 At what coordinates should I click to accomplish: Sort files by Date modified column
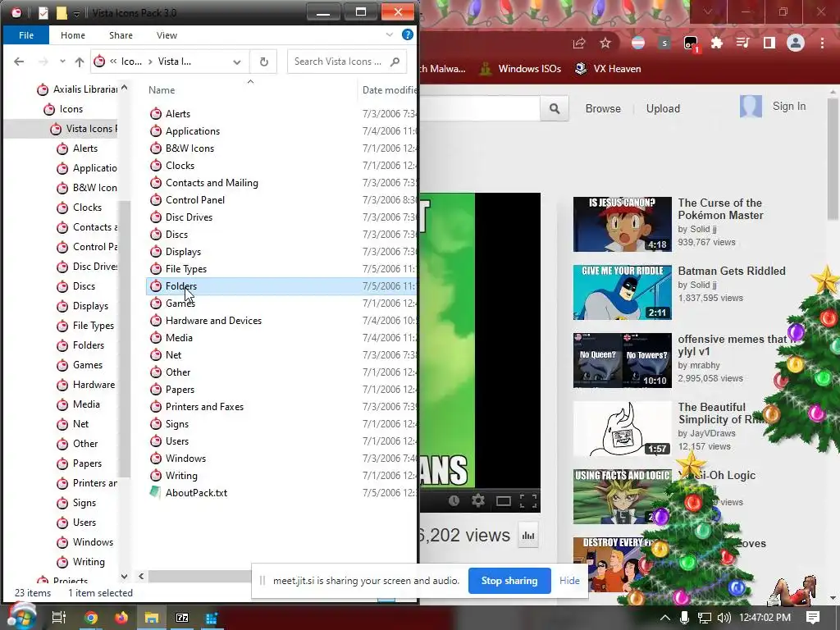coord(389,90)
